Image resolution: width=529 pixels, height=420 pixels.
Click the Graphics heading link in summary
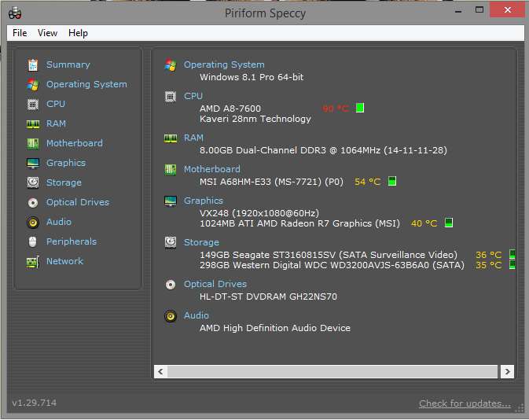tap(204, 201)
